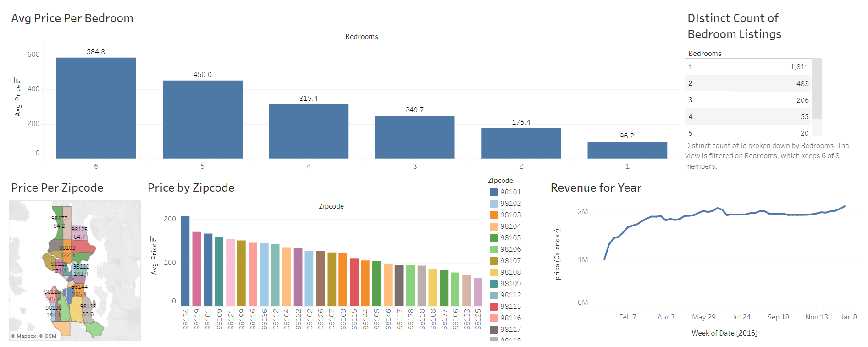Click the 98117 legend entry label

(510, 330)
